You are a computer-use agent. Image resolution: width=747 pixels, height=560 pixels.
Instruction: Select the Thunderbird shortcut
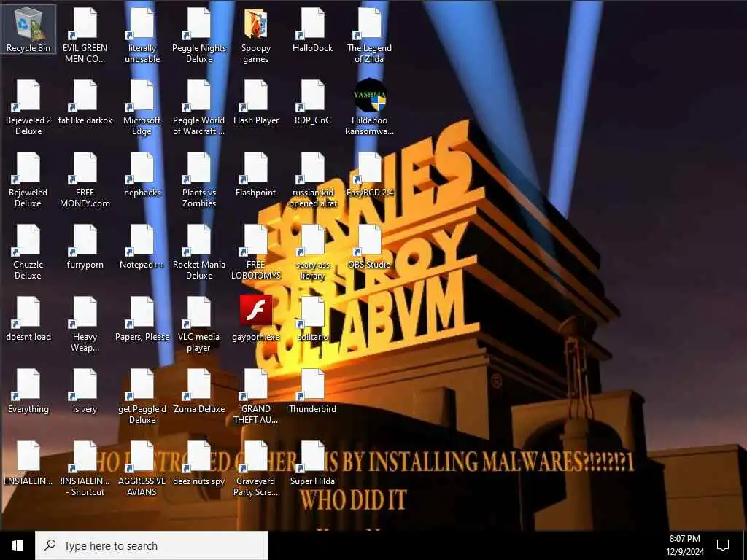click(x=312, y=392)
